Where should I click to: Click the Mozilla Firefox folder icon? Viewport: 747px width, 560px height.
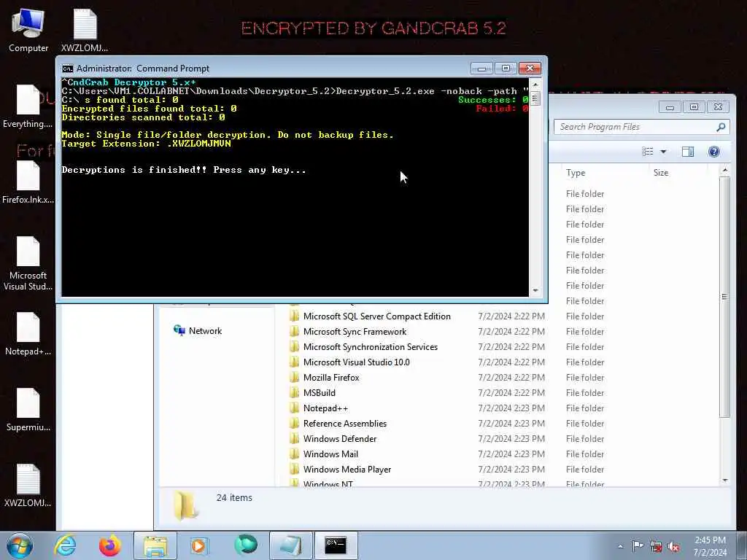295,378
